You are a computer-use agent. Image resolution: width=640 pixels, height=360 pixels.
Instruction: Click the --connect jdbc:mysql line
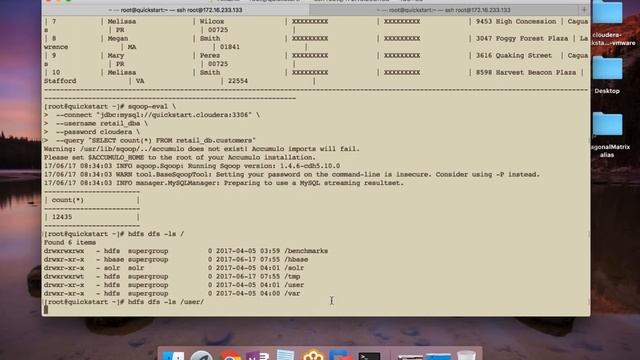[x=152, y=115]
